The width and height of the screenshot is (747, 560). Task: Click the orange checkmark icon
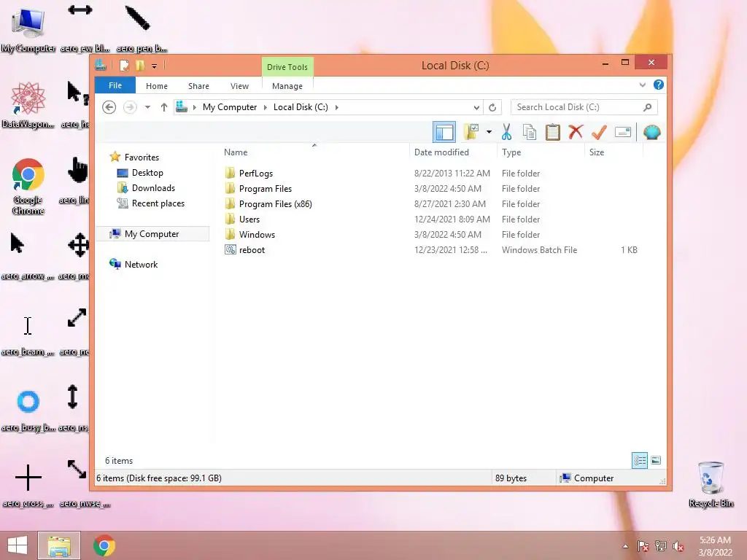tap(599, 133)
